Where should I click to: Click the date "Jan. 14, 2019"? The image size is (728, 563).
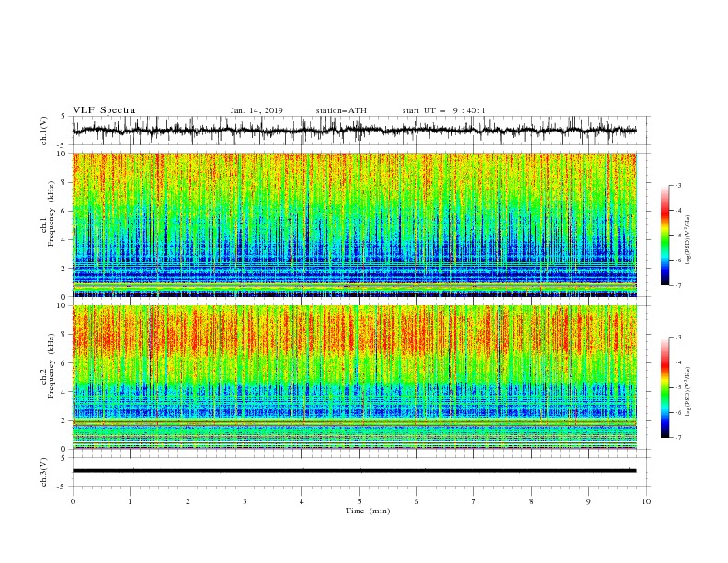point(256,110)
